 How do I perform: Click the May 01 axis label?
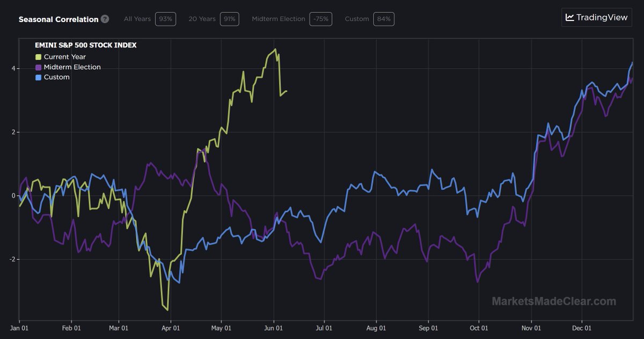(x=221, y=328)
